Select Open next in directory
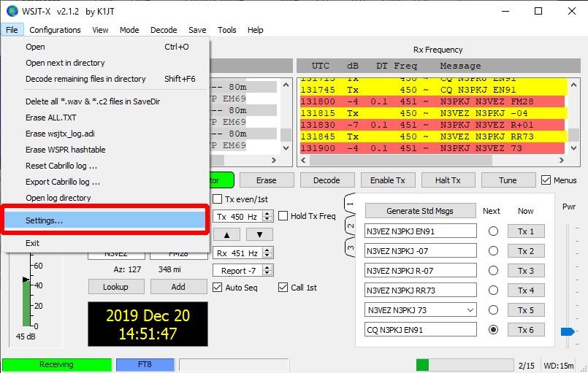This screenshot has width=588, height=373. pos(105,63)
